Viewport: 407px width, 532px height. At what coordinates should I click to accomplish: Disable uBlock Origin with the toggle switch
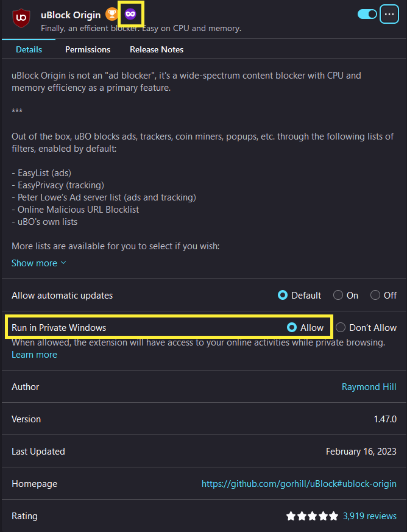[x=367, y=14]
